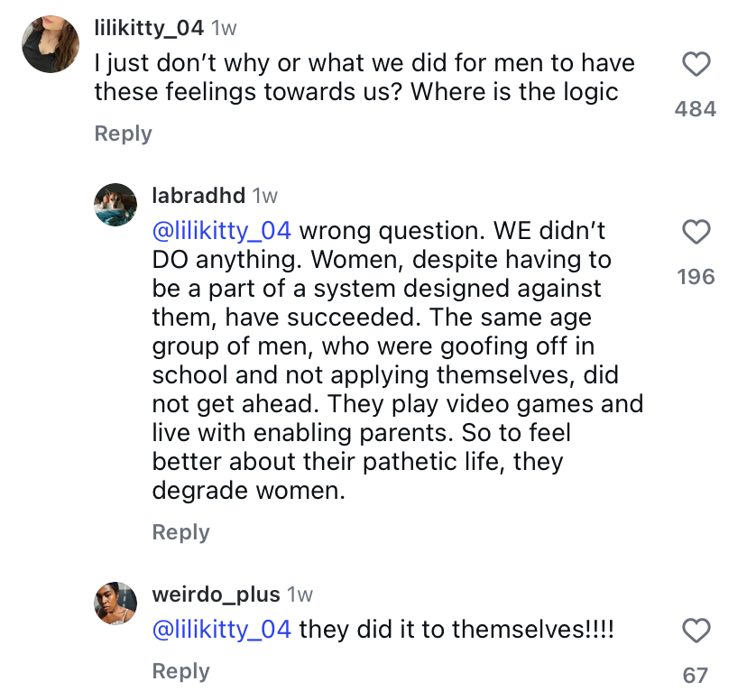Show the 196 likes on labradhd's reply

click(695, 277)
